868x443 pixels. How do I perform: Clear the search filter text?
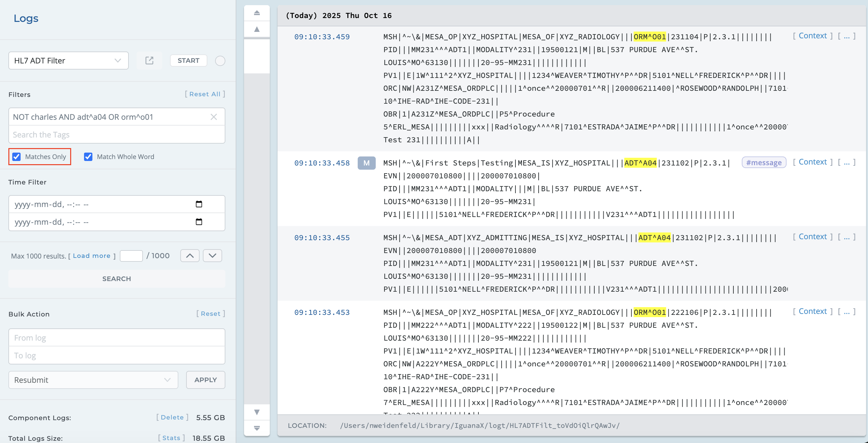click(x=214, y=117)
